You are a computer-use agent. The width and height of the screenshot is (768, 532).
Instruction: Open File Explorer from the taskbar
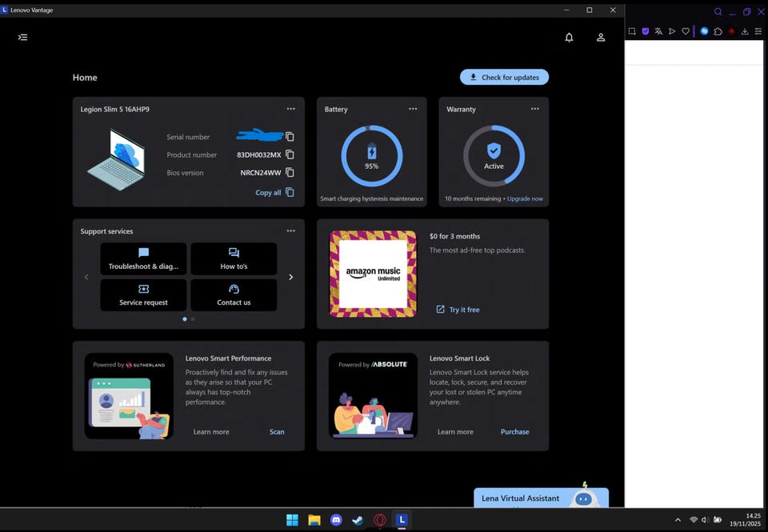314,520
